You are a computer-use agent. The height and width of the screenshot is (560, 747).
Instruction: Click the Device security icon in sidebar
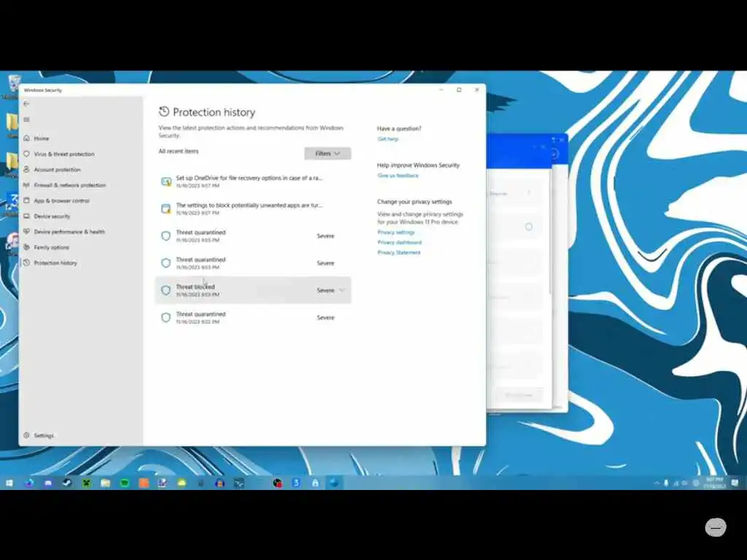point(26,216)
